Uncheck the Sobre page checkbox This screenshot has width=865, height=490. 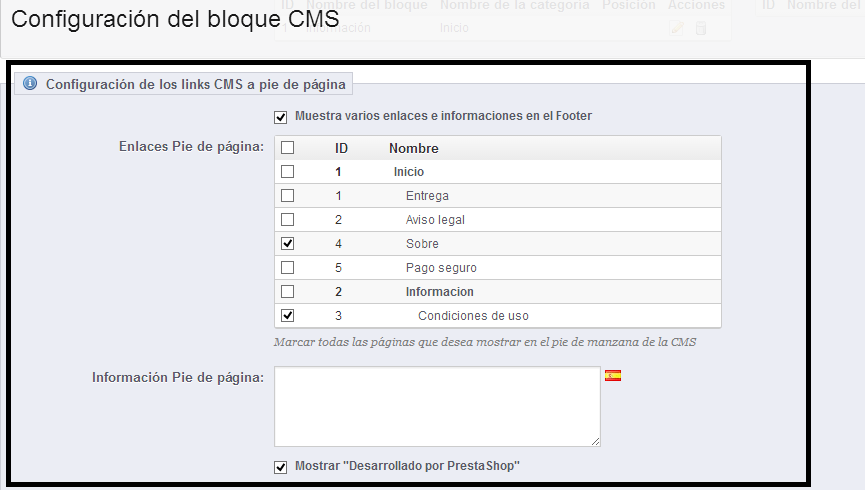click(x=288, y=244)
